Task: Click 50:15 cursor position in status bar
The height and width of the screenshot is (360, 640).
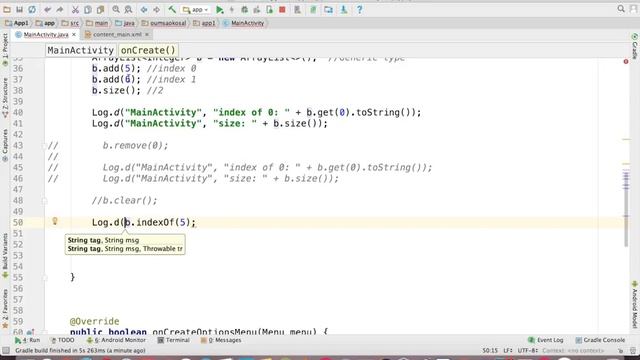Action: pyautogui.click(x=490, y=351)
